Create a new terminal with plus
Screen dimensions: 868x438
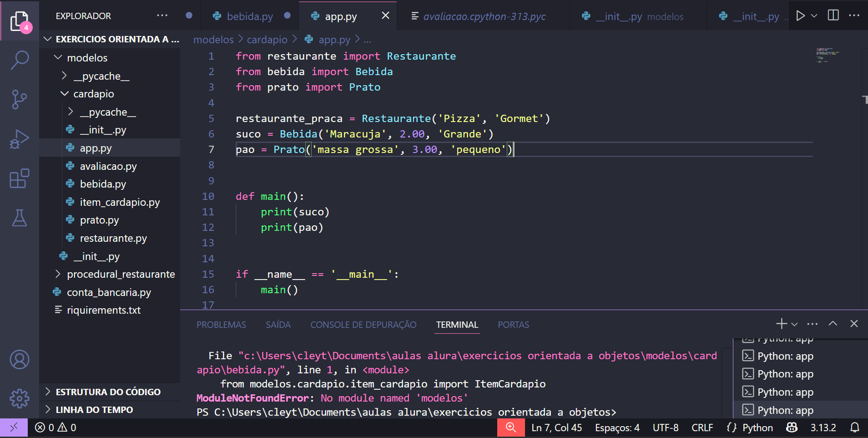coord(782,324)
